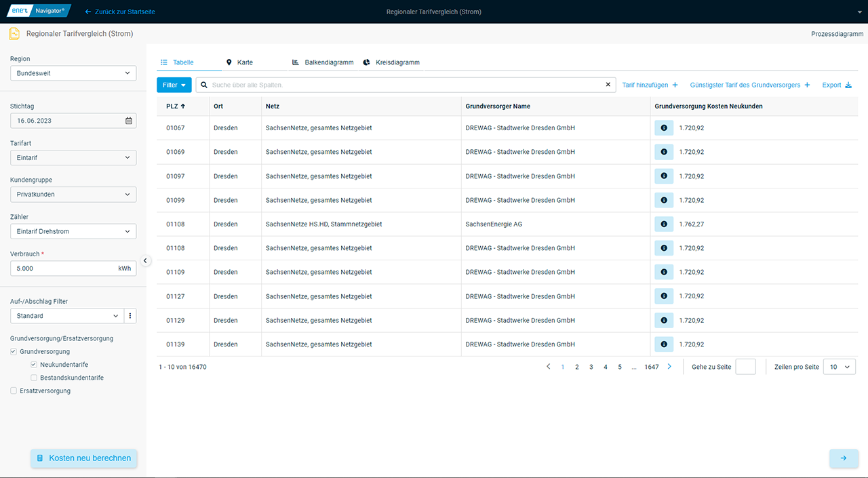
Task: Click the three-dot menu beside Standard filter
Action: pyautogui.click(x=130, y=316)
